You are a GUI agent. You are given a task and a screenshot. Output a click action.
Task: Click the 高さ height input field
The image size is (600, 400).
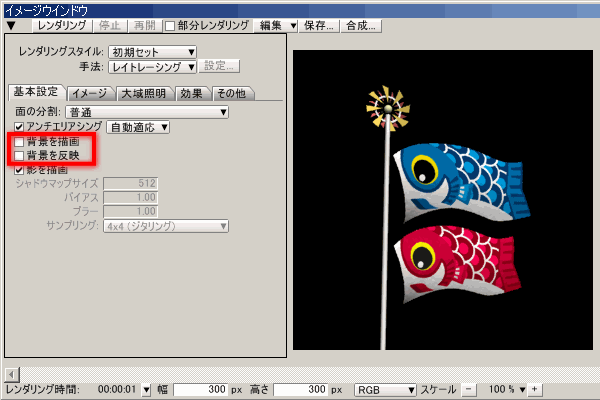tap(301, 390)
